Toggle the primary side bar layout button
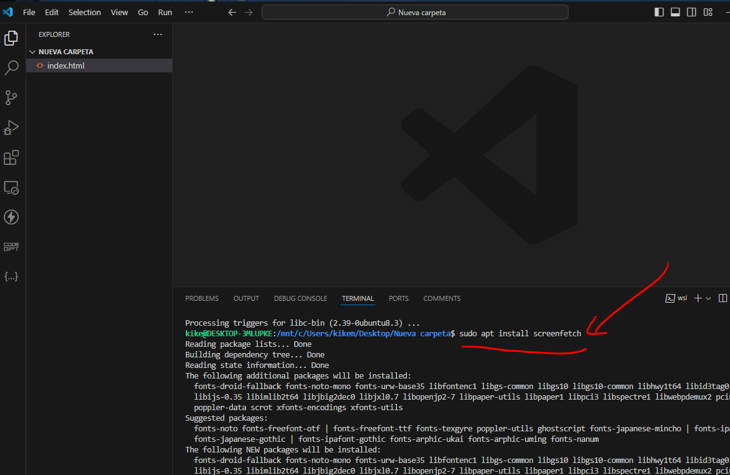The image size is (730, 475). (659, 12)
